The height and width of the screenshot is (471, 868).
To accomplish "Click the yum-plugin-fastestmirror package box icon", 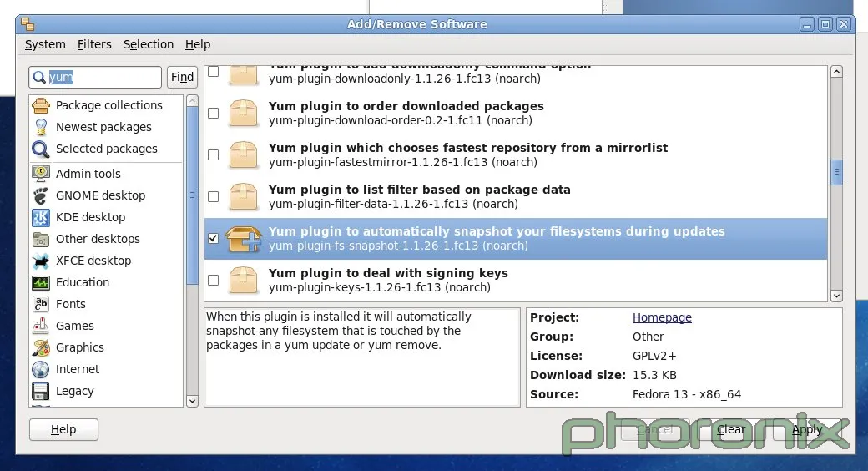I will (244, 154).
